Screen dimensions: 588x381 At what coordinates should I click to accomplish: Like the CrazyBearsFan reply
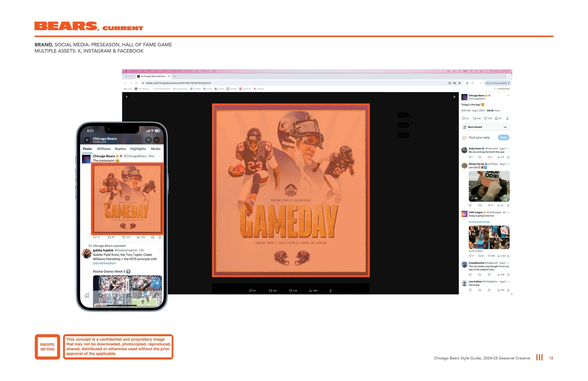coord(489,275)
